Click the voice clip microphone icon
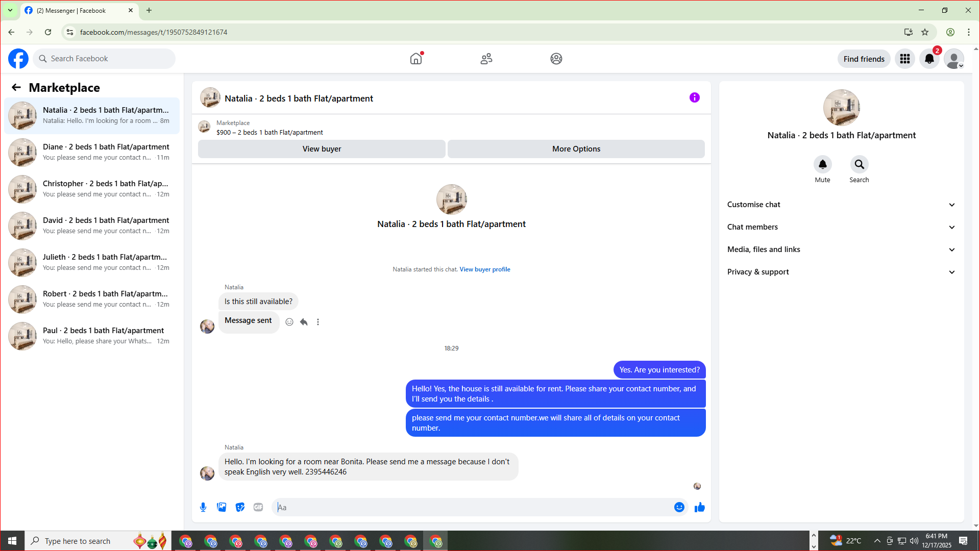 pos(203,507)
